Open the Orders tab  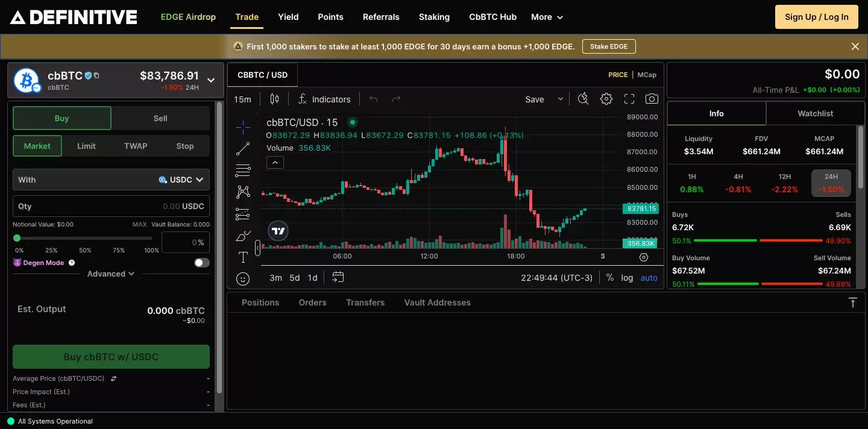click(x=312, y=302)
